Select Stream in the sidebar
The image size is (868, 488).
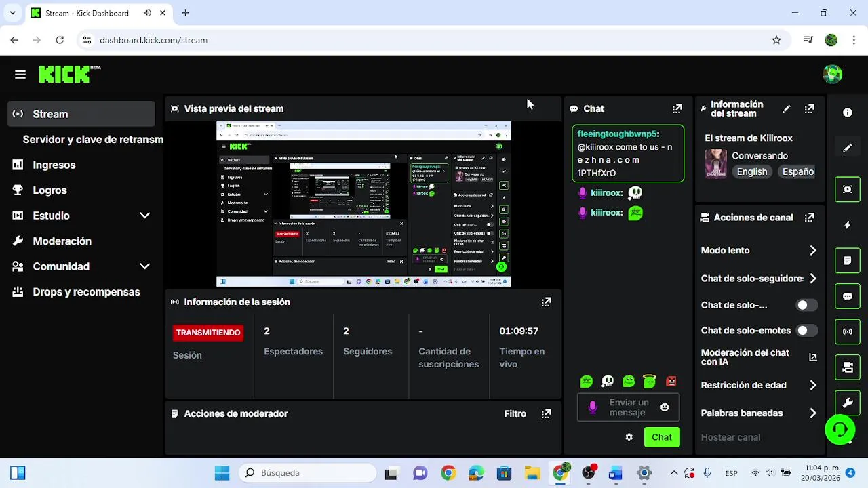[82, 114]
